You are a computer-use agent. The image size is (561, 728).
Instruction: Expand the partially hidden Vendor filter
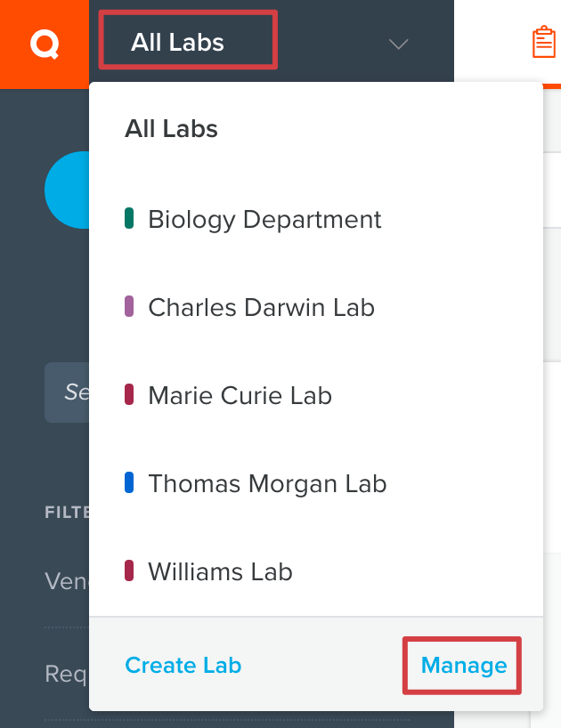point(67,581)
